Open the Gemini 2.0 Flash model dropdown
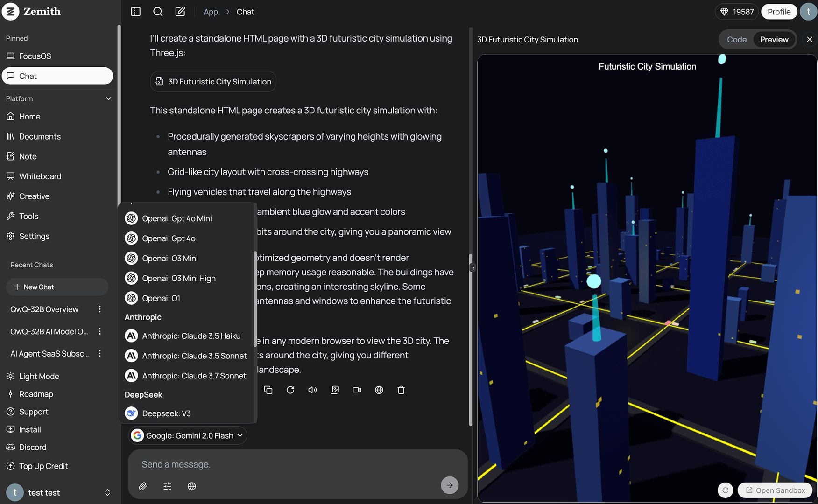Screen dimensions: 818x504 point(188,435)
